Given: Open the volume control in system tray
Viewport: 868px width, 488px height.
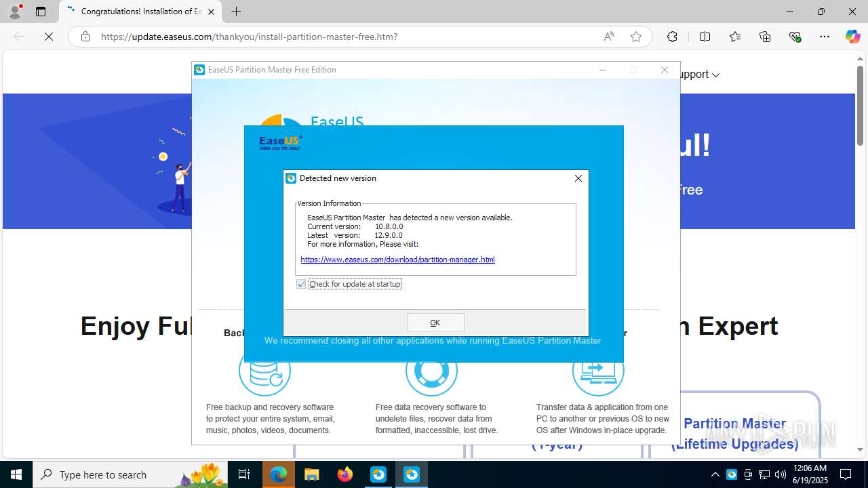Looking at the screenshot, I should click(x=781, y=474).
